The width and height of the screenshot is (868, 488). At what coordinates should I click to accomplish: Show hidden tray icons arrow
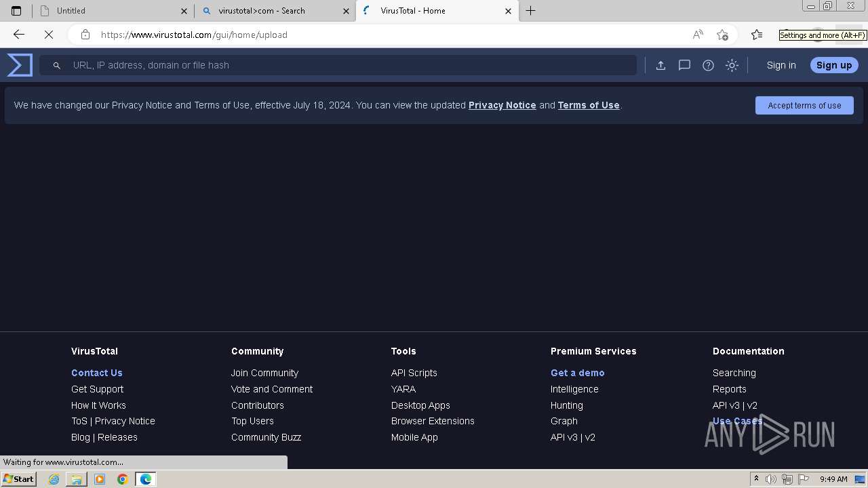click(756, 479)
